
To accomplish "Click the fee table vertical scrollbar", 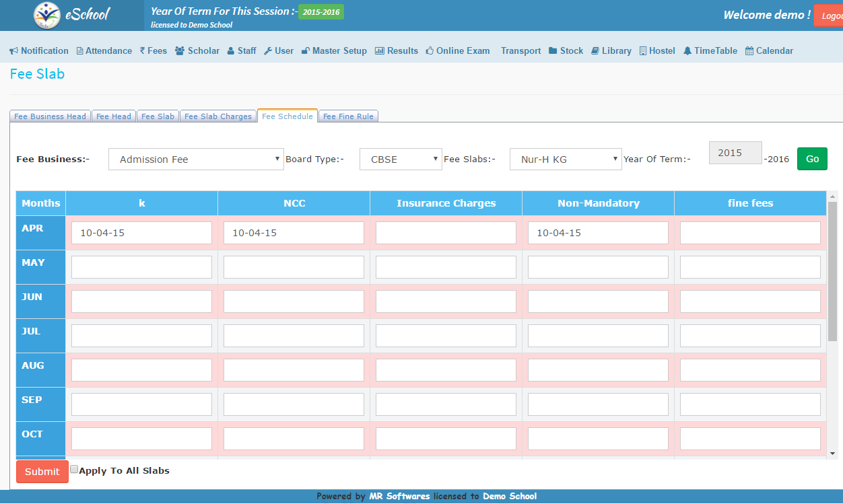I will (x=832, y=269).
